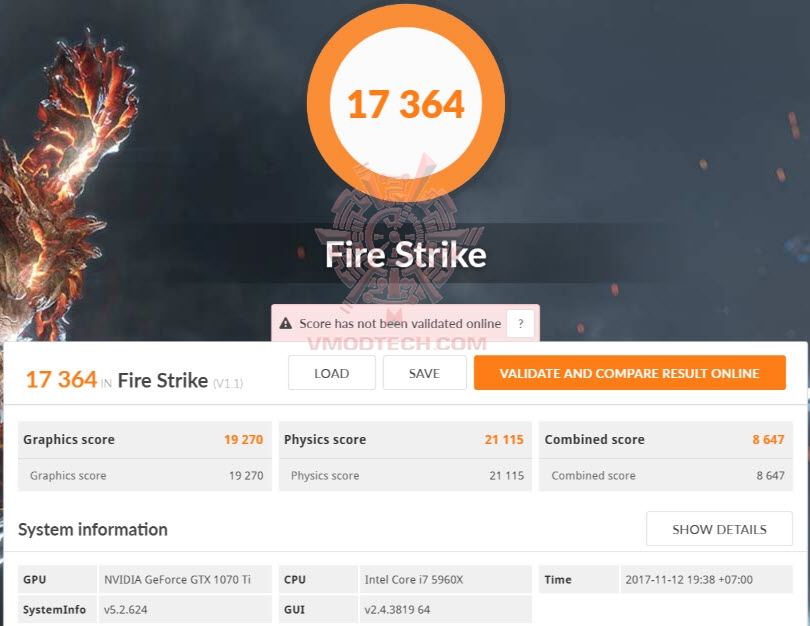Viewport: 810px width, 626px height.
Task: Click the LOAD button
Action: pos(332,373)
